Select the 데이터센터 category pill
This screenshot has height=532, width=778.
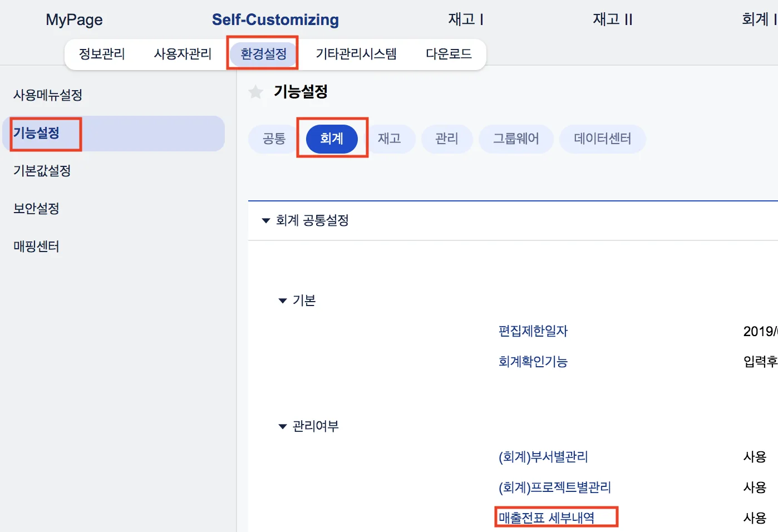[602, 139]
